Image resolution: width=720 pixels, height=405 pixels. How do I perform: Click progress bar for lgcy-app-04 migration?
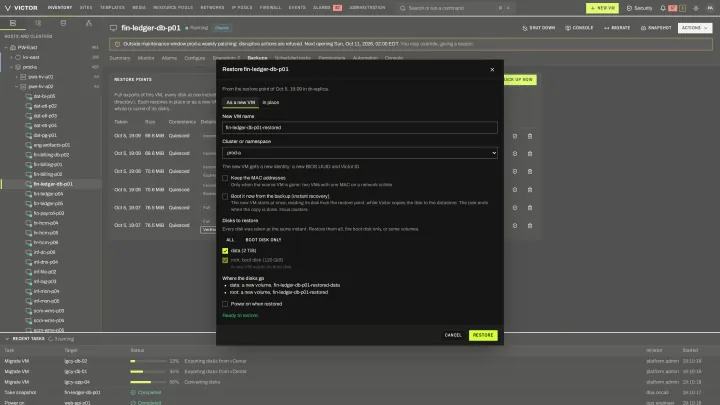click(x=148, y=382)
